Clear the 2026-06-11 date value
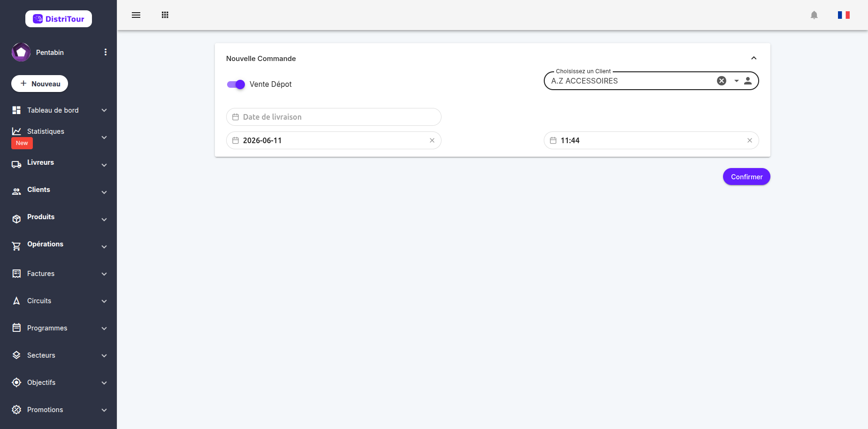This screenshot has width=868, height=429. tap(432, 140)
